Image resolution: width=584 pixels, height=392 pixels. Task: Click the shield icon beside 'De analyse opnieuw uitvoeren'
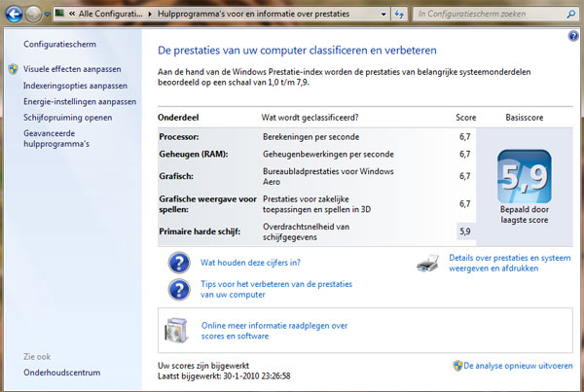click(x=457, y=366)
